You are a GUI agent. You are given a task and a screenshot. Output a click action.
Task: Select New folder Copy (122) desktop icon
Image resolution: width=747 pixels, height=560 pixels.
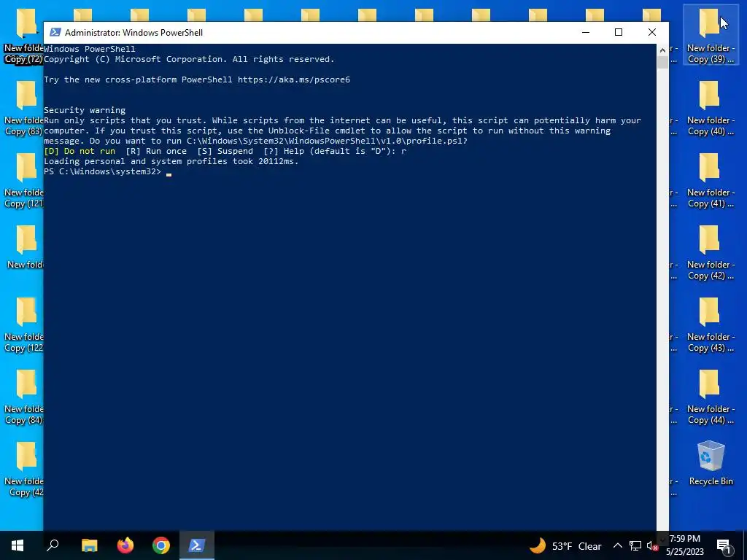click(x=23, y=324)
